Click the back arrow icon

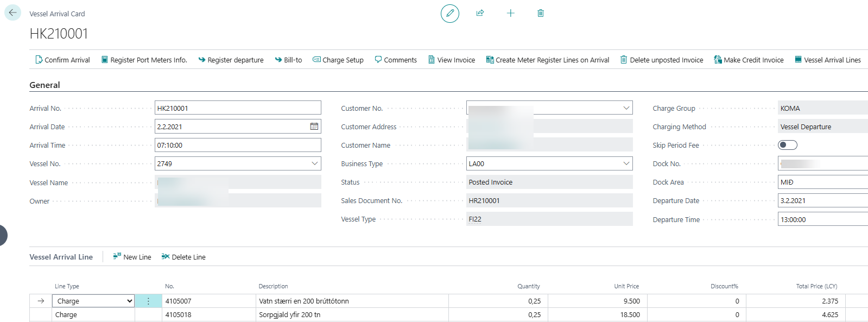pyautogui.click(x=12, y=12)
